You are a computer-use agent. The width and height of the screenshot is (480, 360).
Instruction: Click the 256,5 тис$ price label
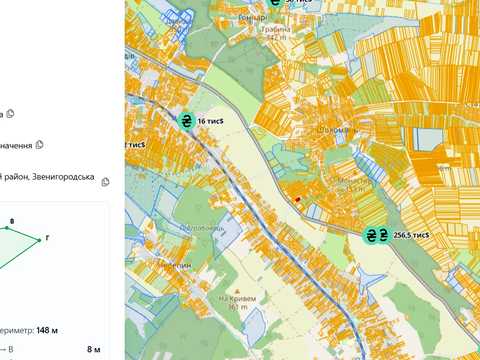coord(411,235)
